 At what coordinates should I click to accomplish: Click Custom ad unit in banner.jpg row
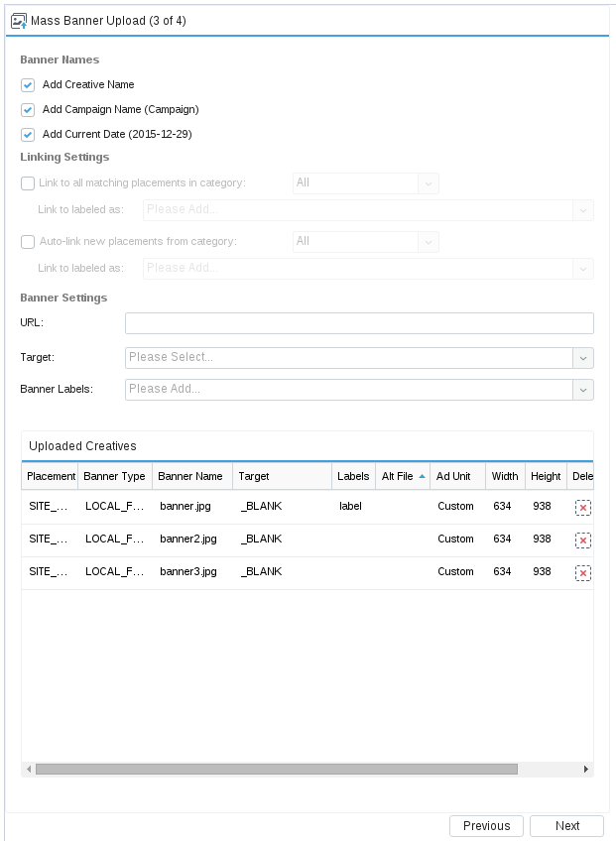(457, 507)
